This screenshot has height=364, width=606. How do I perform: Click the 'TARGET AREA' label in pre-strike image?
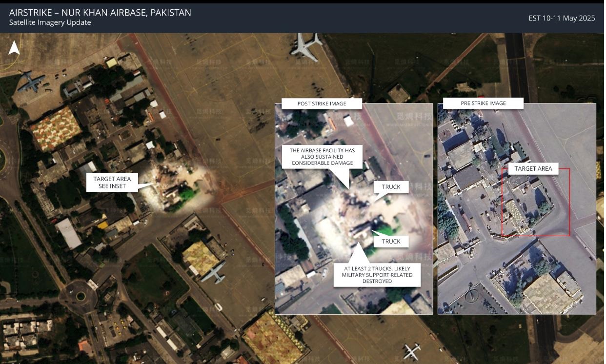533,169
